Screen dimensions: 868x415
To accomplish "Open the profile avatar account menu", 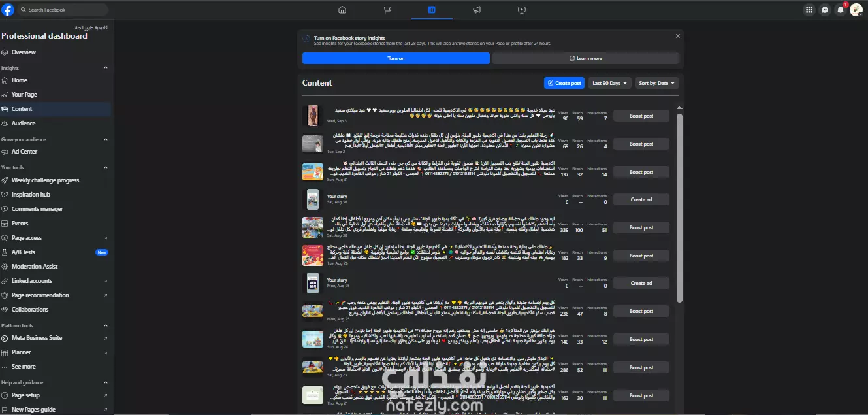I will click(x=856, y=10).
